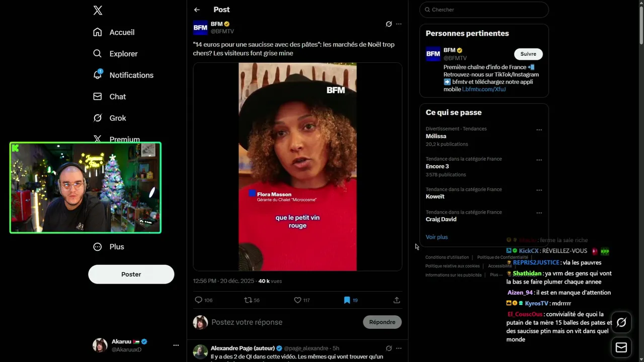Click the webcam overlay of the streamer
The width and height of the screenshot is (644, 362).
(86, 188)
